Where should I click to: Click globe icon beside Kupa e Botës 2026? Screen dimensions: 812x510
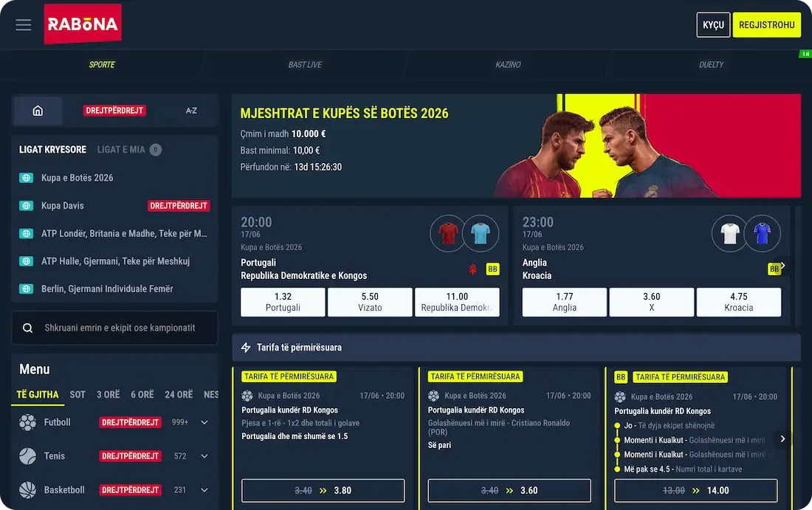pos(26,178)
